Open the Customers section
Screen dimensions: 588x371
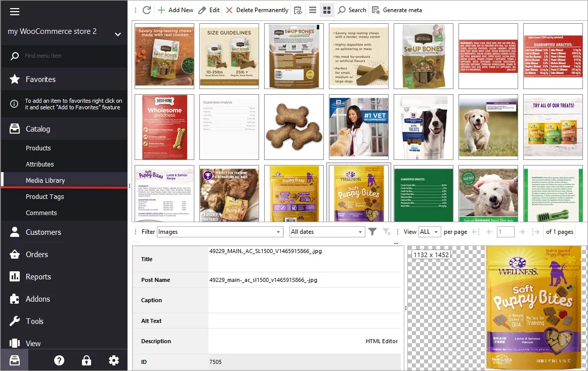(x=42, y=232)
